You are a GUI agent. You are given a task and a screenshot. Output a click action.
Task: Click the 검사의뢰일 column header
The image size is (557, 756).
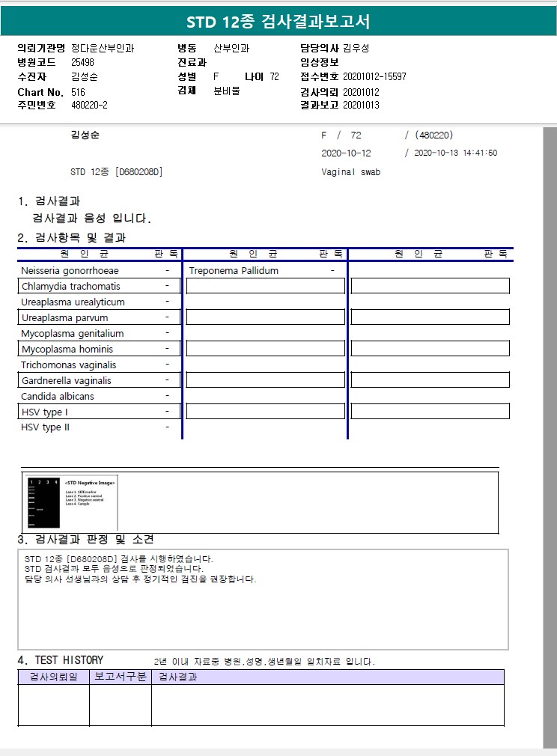(54, 677)
